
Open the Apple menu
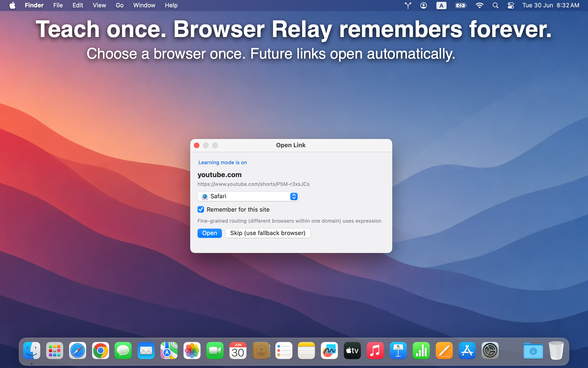tap(12, 5)
